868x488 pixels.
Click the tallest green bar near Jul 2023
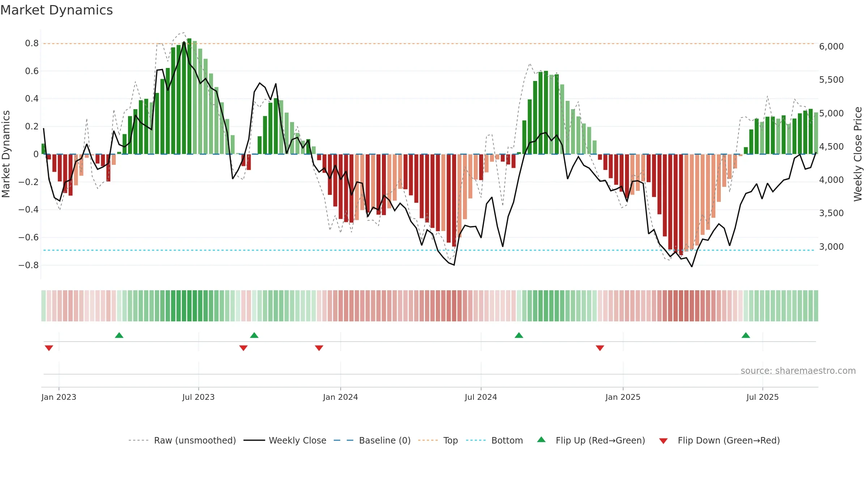click(189, 96)
